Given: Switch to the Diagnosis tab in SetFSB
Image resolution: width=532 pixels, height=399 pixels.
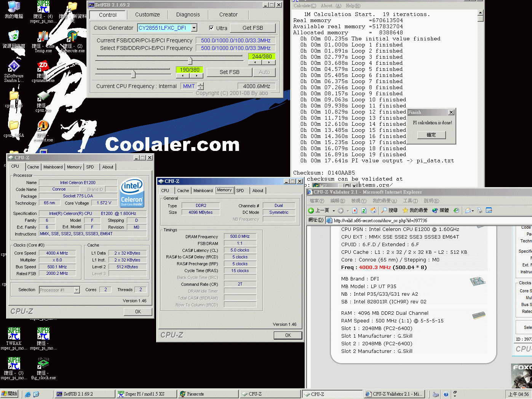Looking at the screenshot, I should coord(188,14).
